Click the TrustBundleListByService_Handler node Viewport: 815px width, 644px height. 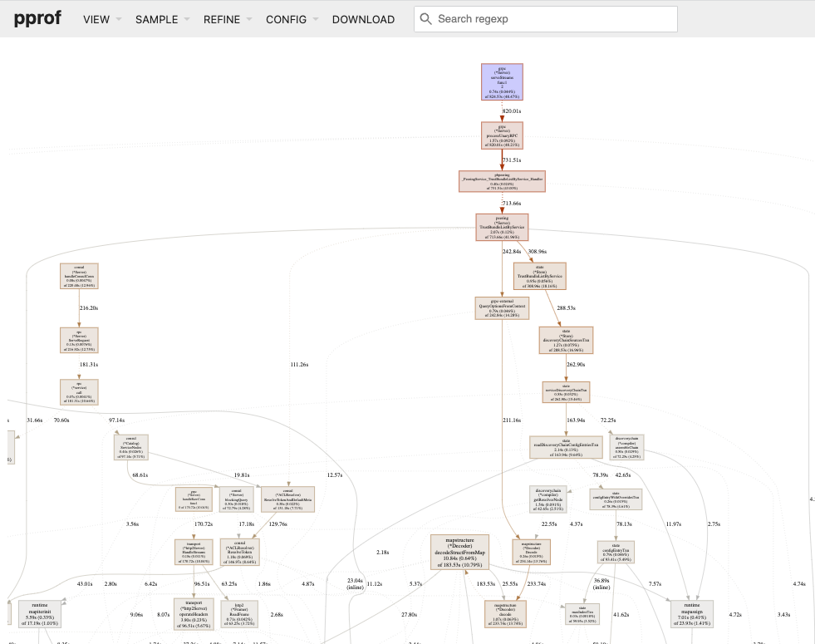[x=502, y=181]
